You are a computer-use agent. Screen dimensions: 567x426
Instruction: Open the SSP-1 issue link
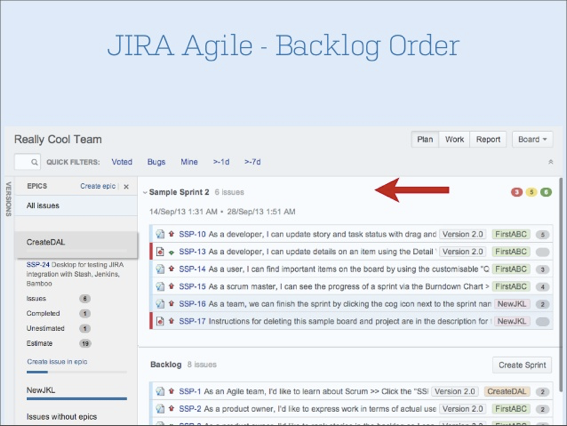[x=190, y=392]
